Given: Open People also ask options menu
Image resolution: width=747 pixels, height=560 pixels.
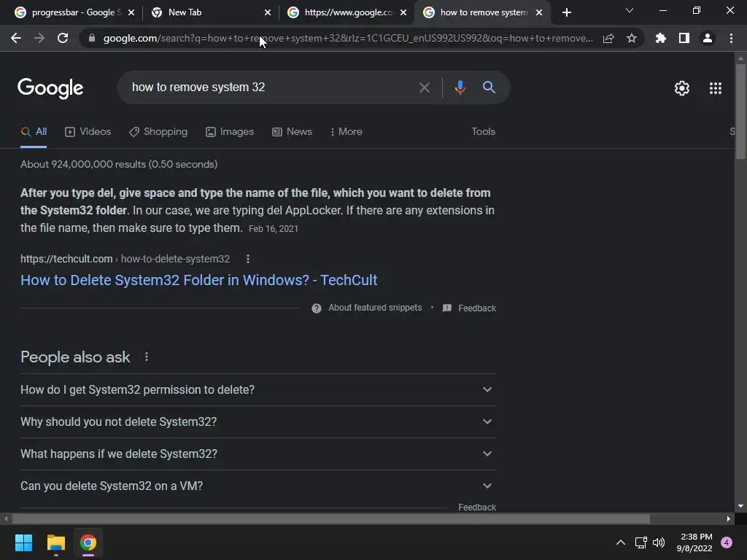Looking at the screenshot, I should tap(146, 357).
